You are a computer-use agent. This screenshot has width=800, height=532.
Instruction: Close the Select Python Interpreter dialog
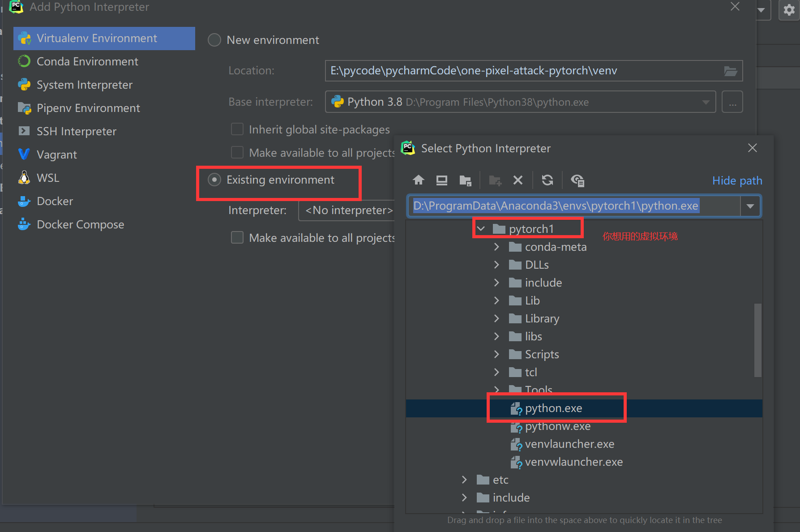[753, 148]
